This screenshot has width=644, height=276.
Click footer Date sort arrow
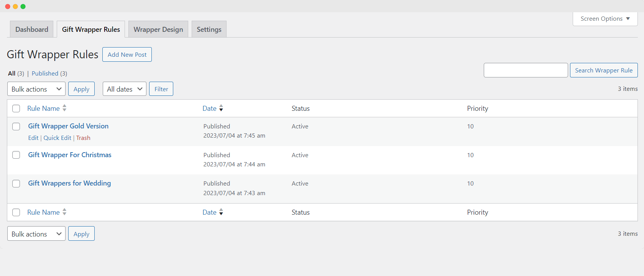click(x=221, y=212)
